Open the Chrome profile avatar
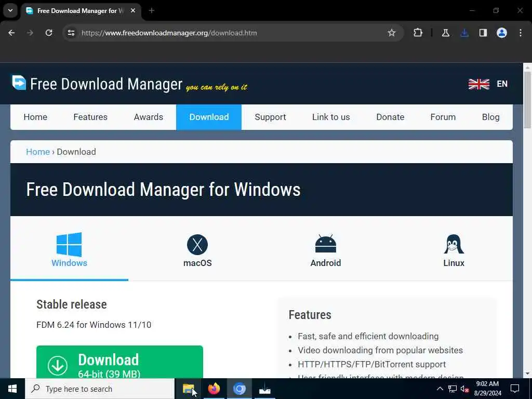 [502, 33]
